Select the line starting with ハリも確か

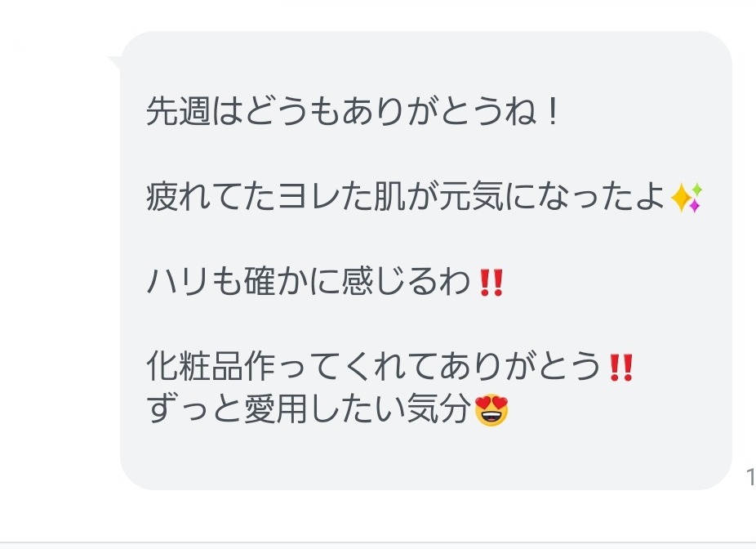(x=325, y=282)
